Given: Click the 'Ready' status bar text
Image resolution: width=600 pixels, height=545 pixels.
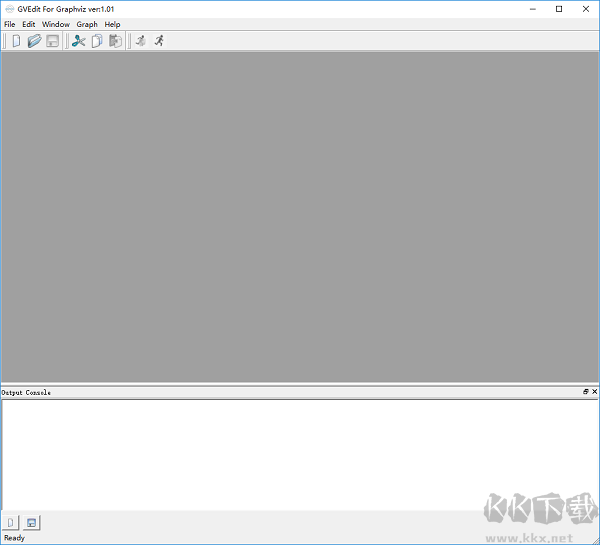Looking at the screenshot, I should pyautogui.click(x=15, y=538).
